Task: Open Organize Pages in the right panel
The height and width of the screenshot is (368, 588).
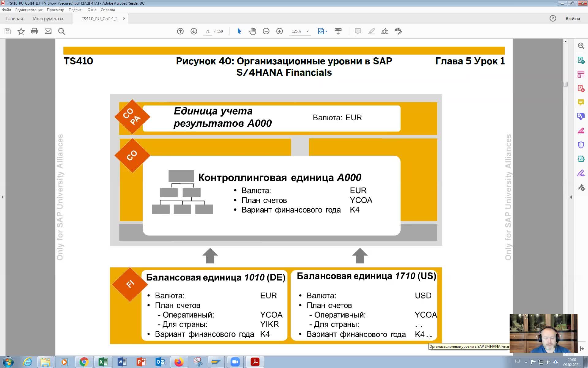Action: 581,74
